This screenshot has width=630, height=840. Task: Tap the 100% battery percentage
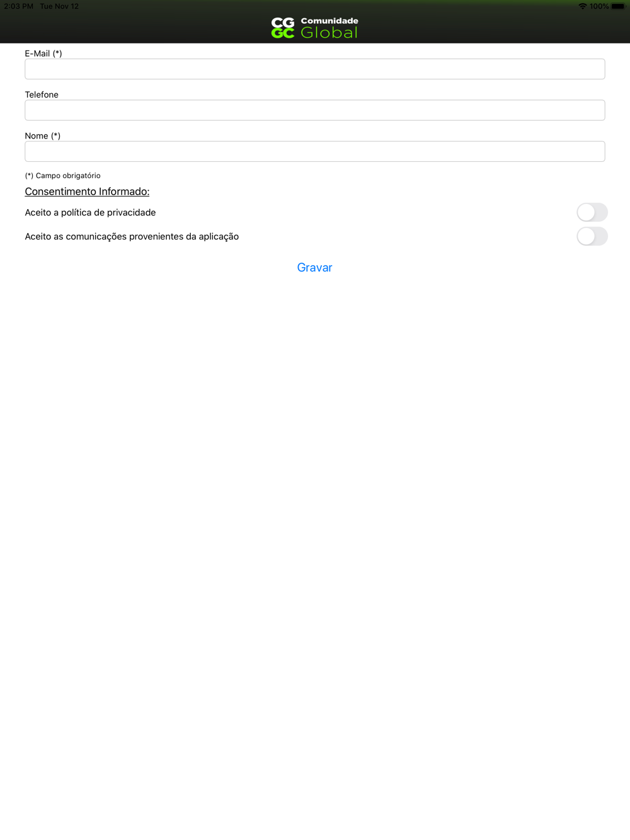pos(599,6)
